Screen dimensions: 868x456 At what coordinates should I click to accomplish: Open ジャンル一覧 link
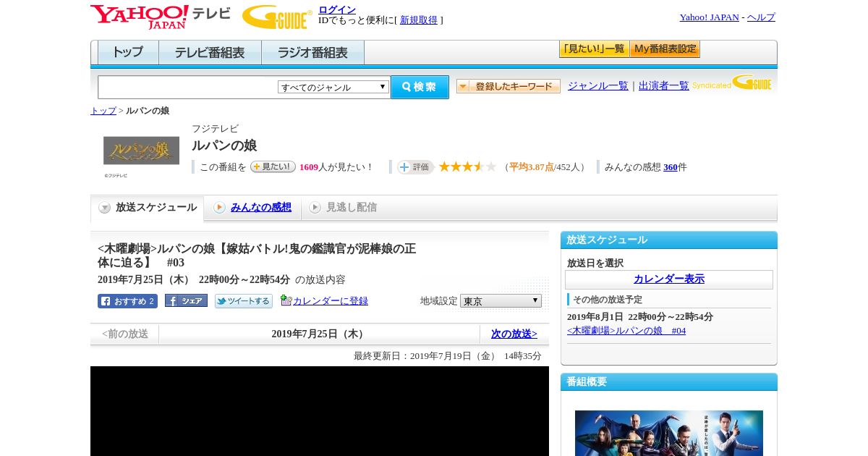pos(597,85)
